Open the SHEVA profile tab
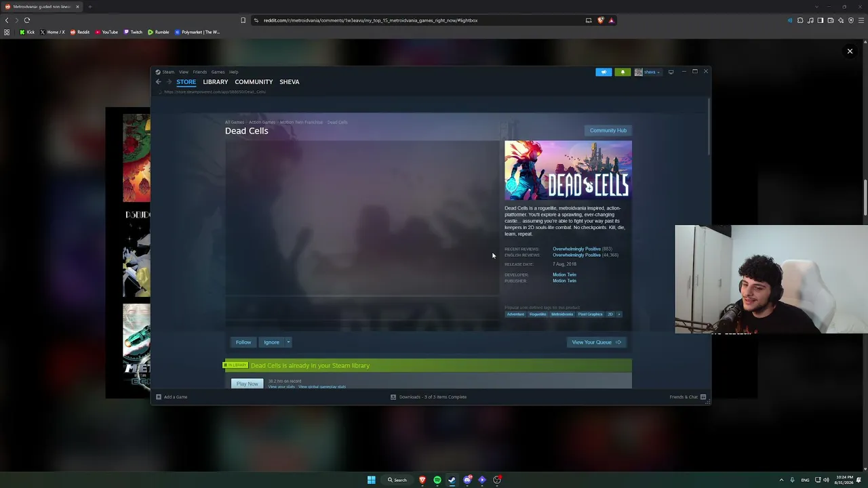 [x=290, y=82]
